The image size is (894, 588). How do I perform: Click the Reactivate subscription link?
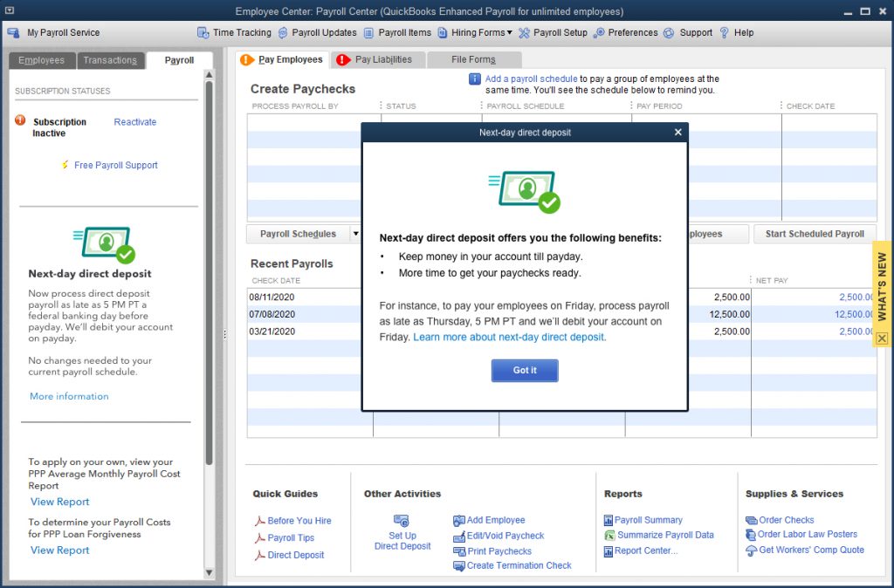[x=135, y=122]
